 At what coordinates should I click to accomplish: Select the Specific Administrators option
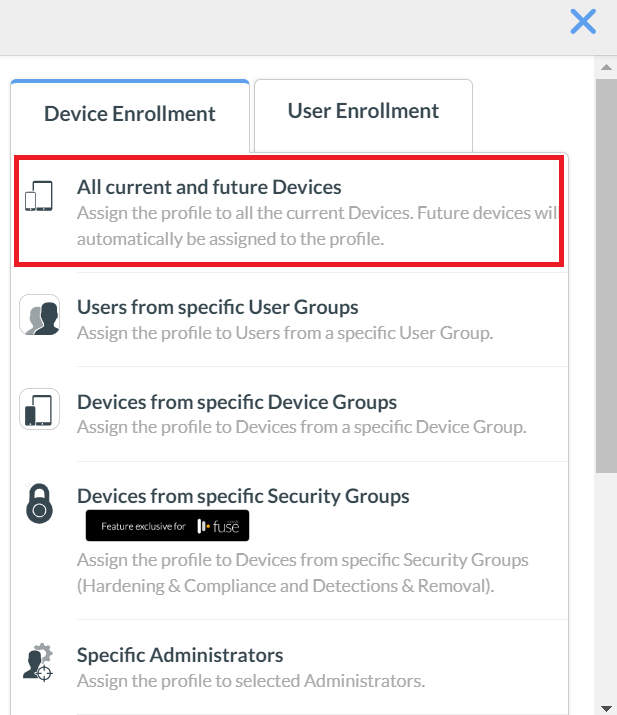click(x=180, y=656)
